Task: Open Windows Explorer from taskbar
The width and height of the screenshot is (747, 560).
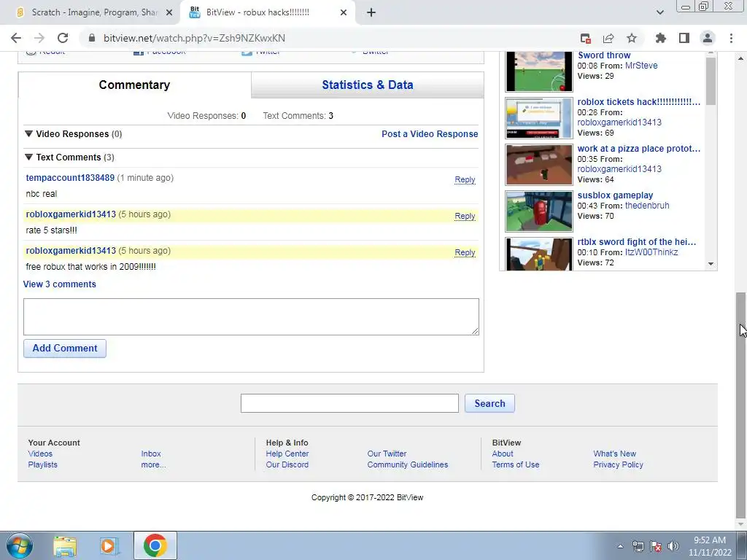Action: 65,545
